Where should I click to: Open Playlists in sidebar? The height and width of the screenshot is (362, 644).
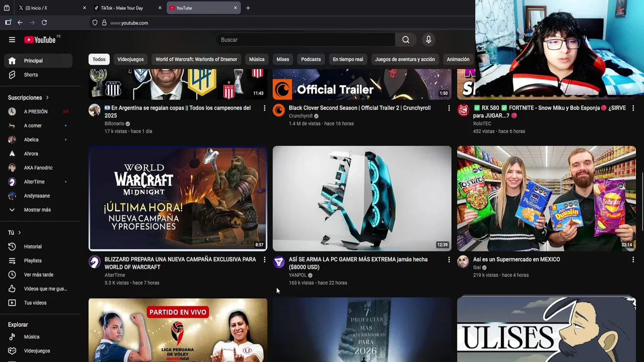pyautogui.click(x=38, y=261)
